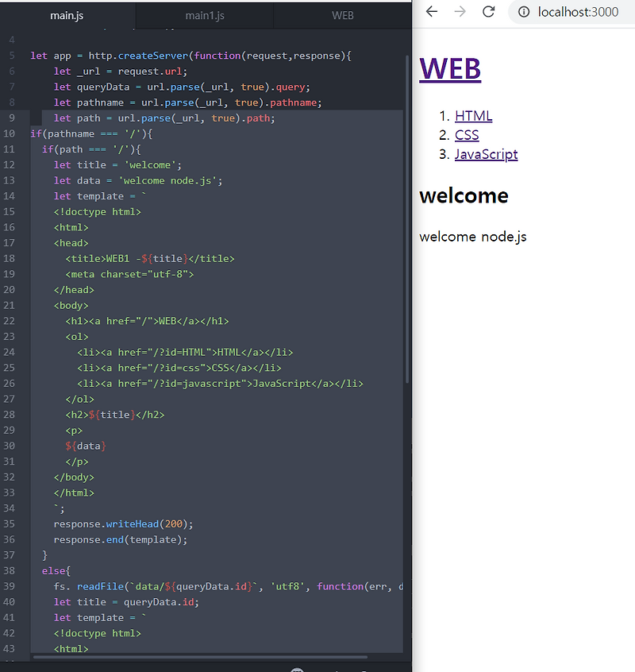
Task: Open the CSS link in the ordered list
Action: [467, 135]
